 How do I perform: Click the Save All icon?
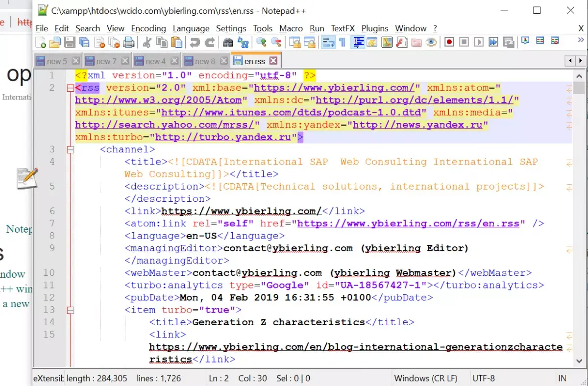84,43
